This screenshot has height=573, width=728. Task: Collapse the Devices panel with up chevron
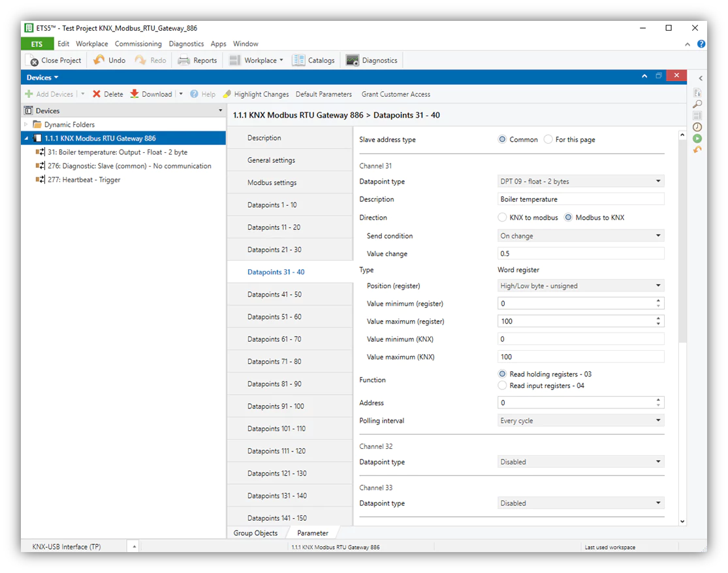click(x=644, y=76)
